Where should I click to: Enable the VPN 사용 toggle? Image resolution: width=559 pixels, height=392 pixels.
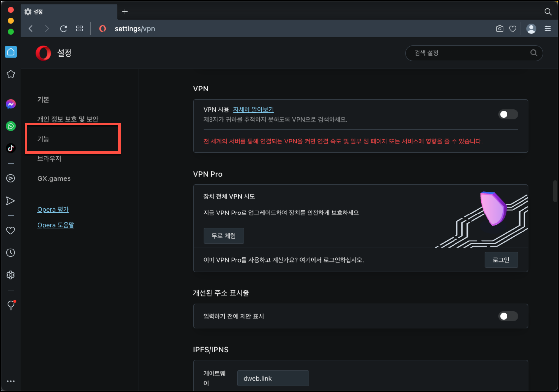(x=508, y=114)
